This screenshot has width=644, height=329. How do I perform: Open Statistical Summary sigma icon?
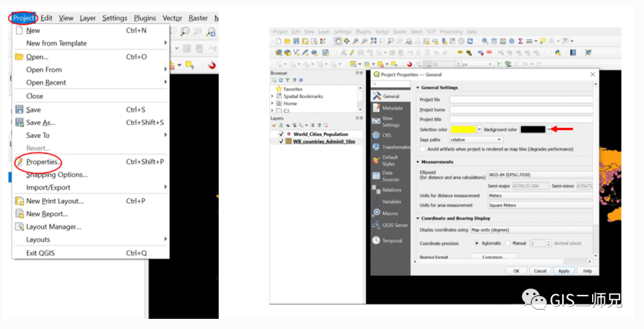click(521, 41)
